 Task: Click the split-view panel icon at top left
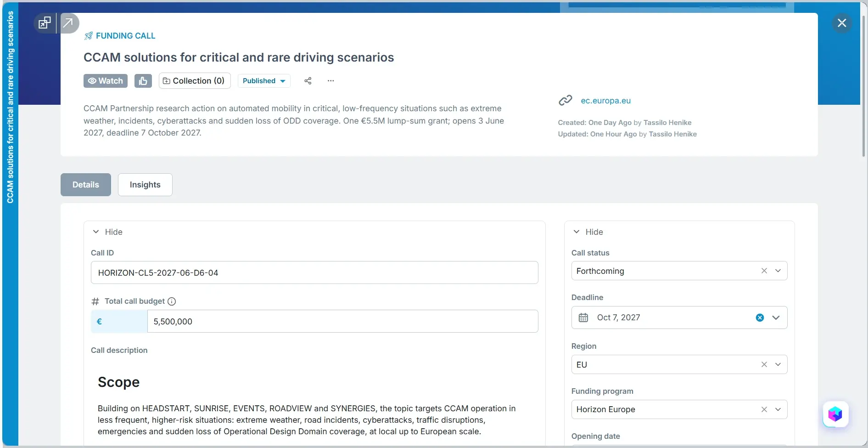[x=45, y=23]
